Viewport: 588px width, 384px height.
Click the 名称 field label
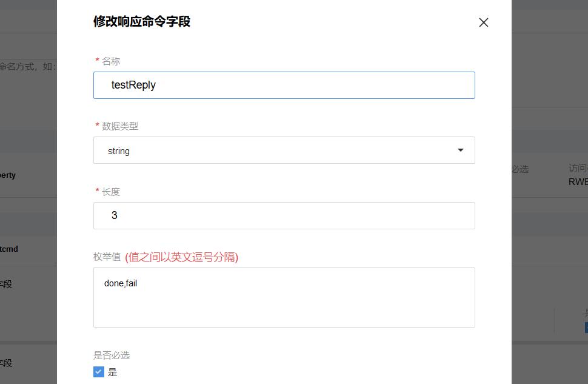coord(110,61)
